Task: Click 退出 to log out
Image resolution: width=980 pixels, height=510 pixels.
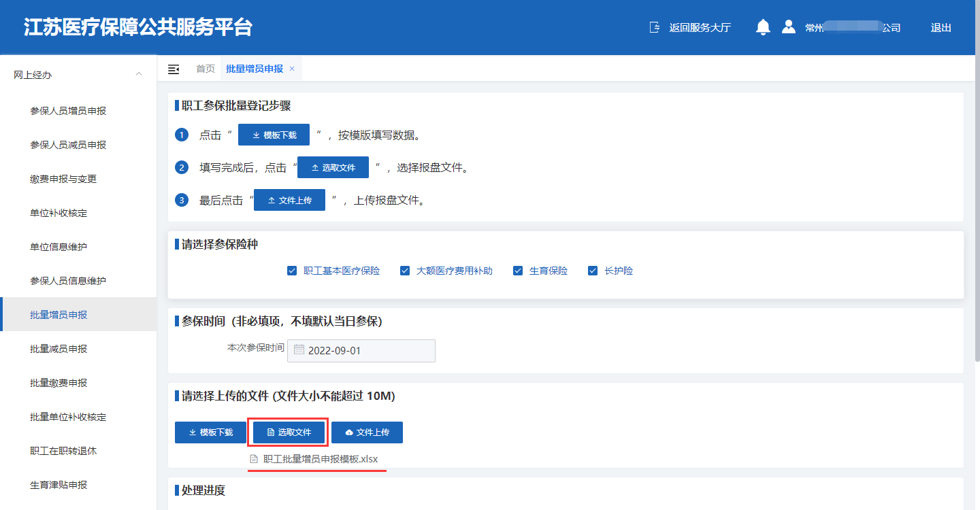Action: pos(941,28)
